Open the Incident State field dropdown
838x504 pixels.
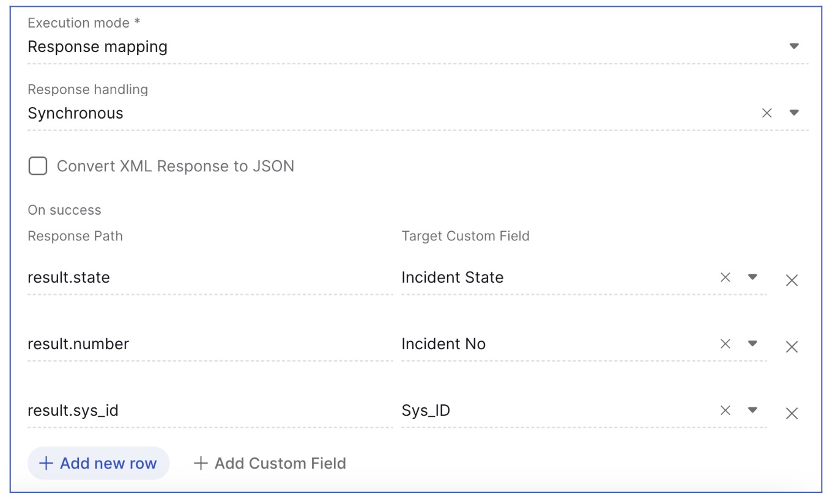[753, 277]
